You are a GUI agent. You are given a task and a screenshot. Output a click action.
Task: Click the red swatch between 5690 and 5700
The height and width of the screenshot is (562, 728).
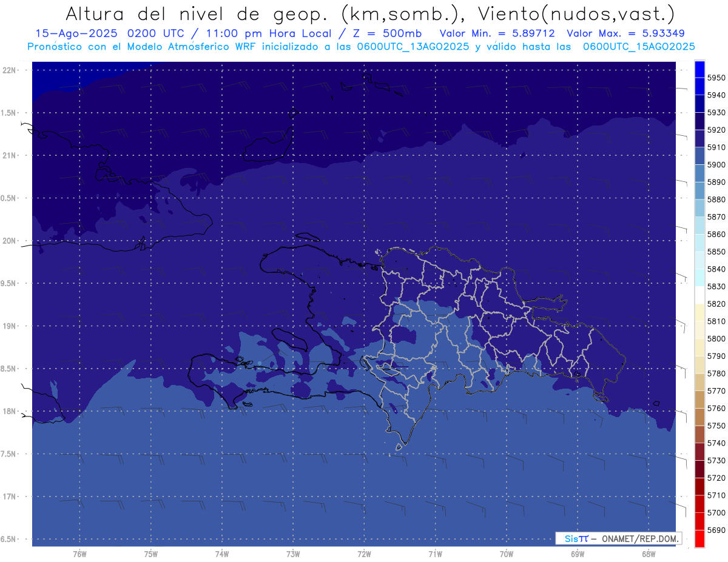[x=699, y=521]
